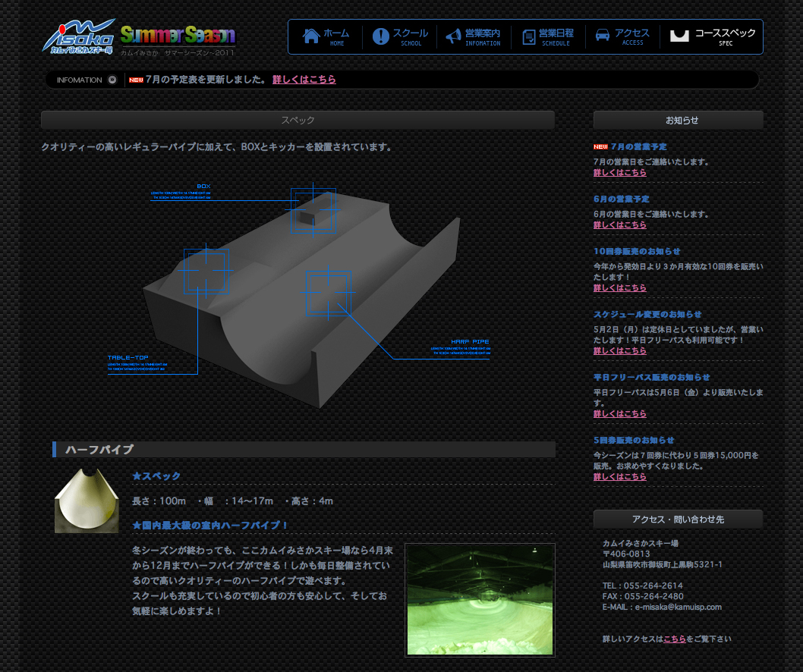The width and height of the screenshot is (803, 672).
Task: Click the halfpipe icon for Course Spec
Action: tap(679, 36)
